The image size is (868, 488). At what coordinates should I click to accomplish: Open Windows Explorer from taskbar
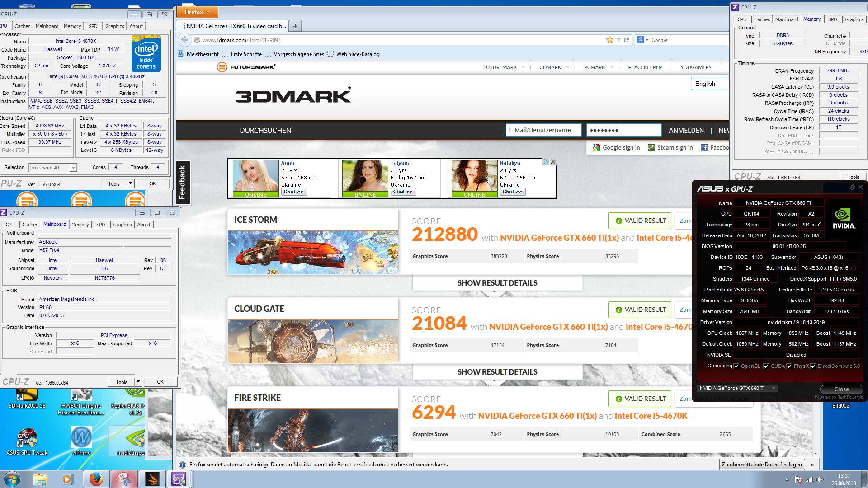[x=40, y=479]
